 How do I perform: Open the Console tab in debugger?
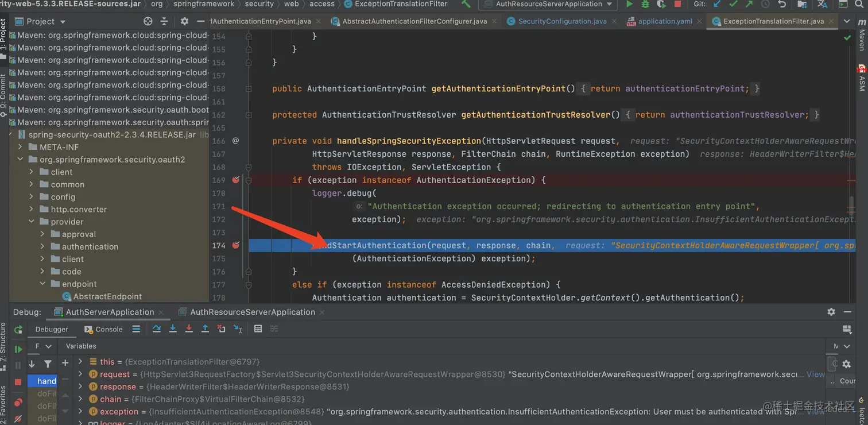point(103,329)
